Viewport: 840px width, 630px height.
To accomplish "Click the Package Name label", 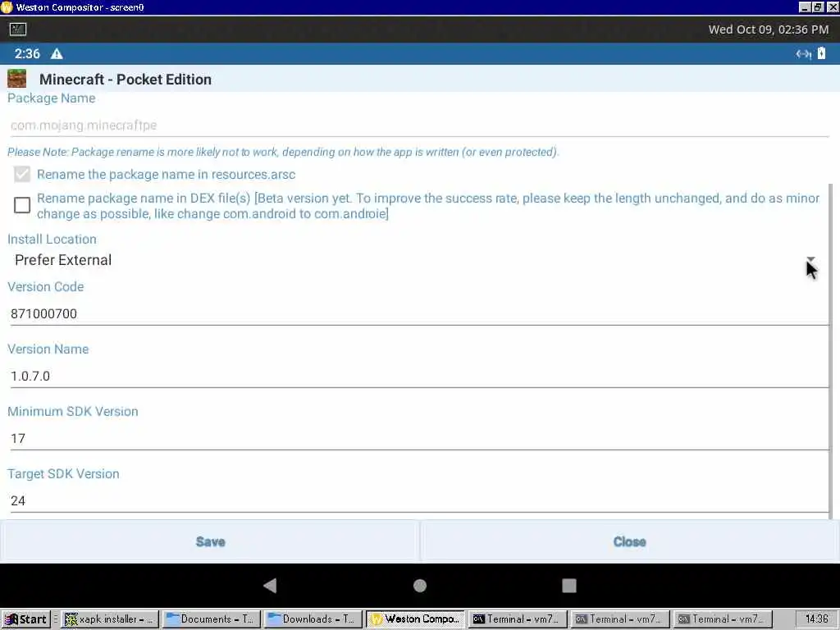I will point(52,98).
